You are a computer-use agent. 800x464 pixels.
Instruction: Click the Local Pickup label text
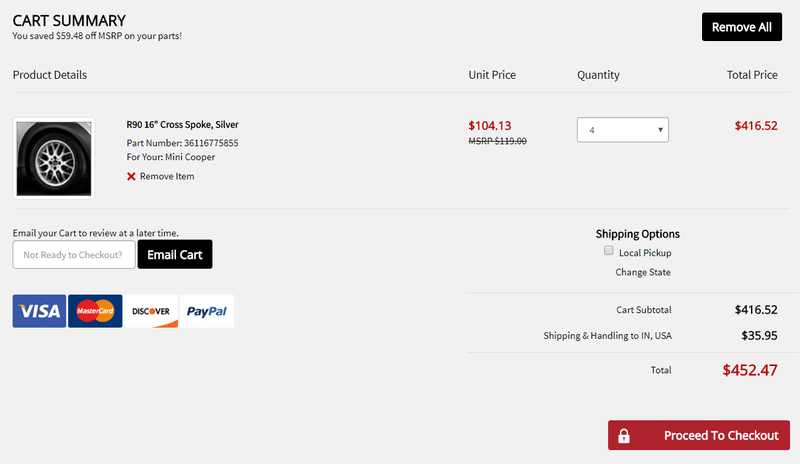point(645,253)
